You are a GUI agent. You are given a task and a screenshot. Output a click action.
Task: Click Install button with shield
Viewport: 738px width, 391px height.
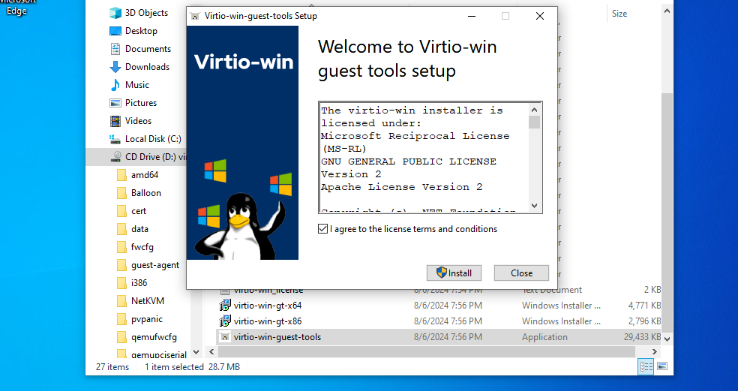[454, 273]
